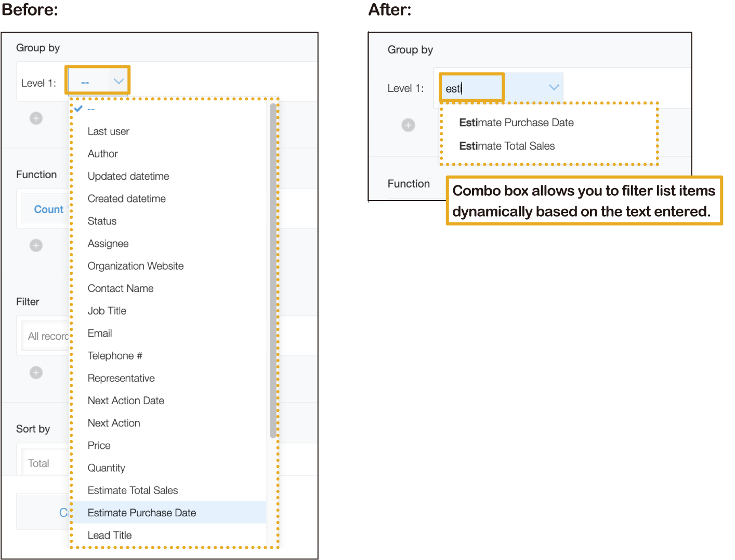Choose 'Next Action Date' option

(x=126, y=401)
